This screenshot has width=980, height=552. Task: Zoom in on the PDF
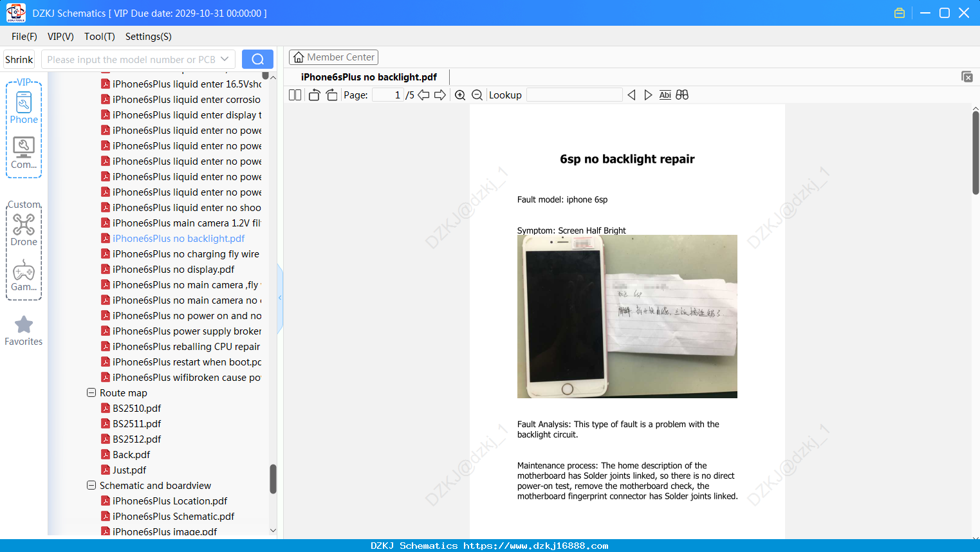click(460, 95)
